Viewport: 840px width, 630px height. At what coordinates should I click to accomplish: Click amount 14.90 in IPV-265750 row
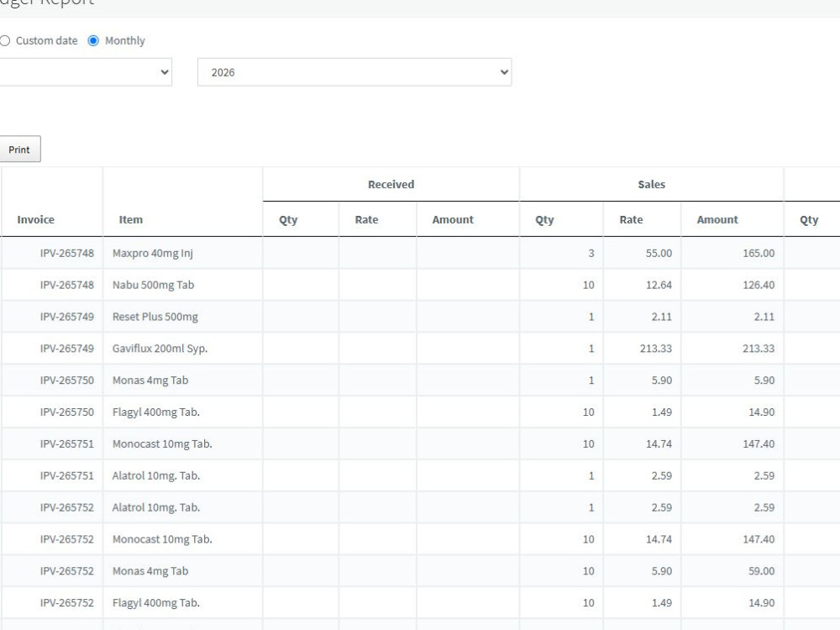point(761,412)
